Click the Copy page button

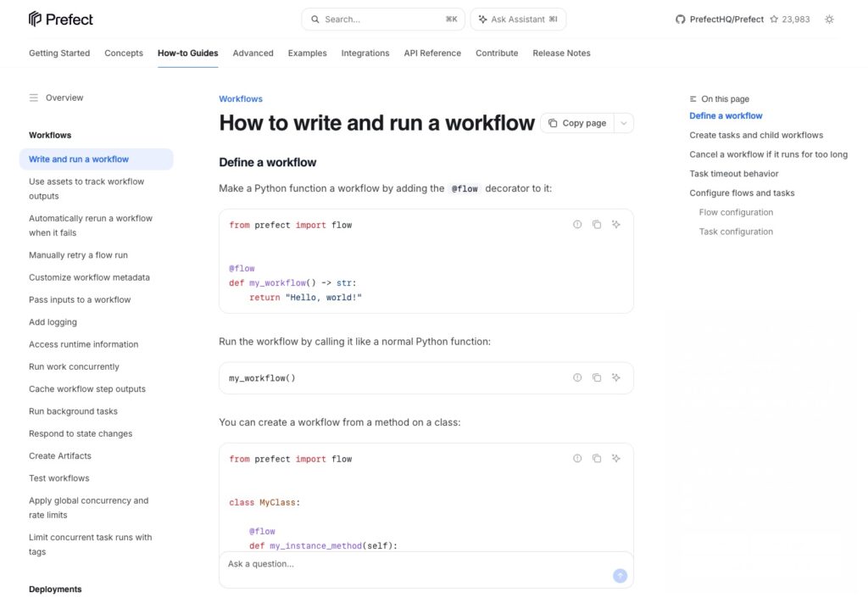577,124
